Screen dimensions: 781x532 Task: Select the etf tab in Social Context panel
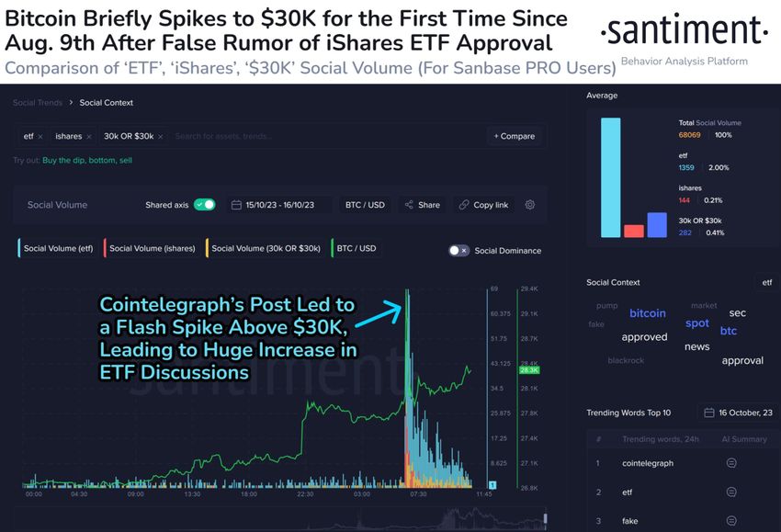coord(766,282)
